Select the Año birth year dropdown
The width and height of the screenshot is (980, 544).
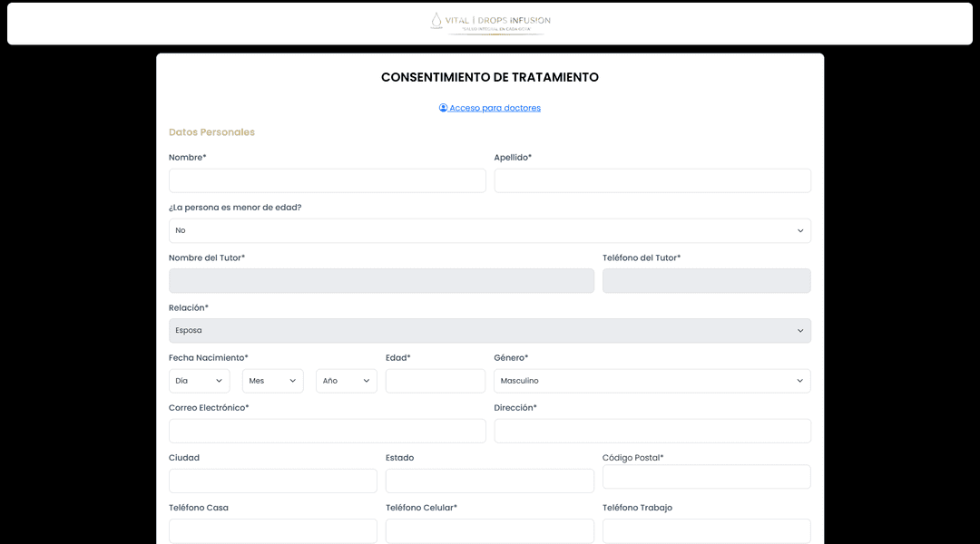pos(346,381)
